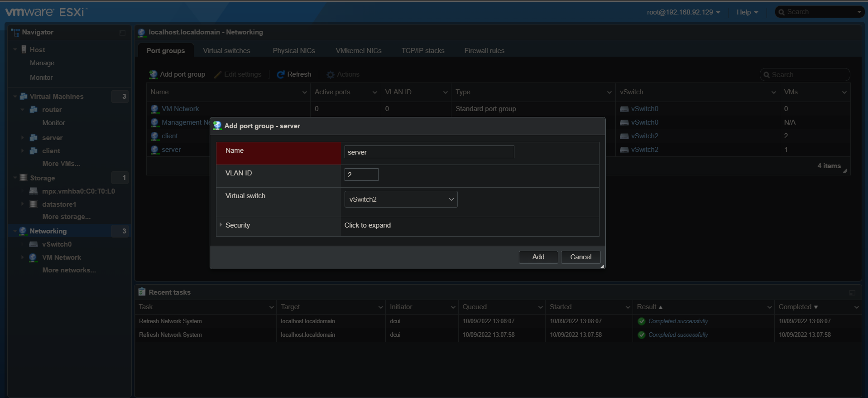
Task: Set the VLAN ID input field
Action: click(x=361, y=175)
